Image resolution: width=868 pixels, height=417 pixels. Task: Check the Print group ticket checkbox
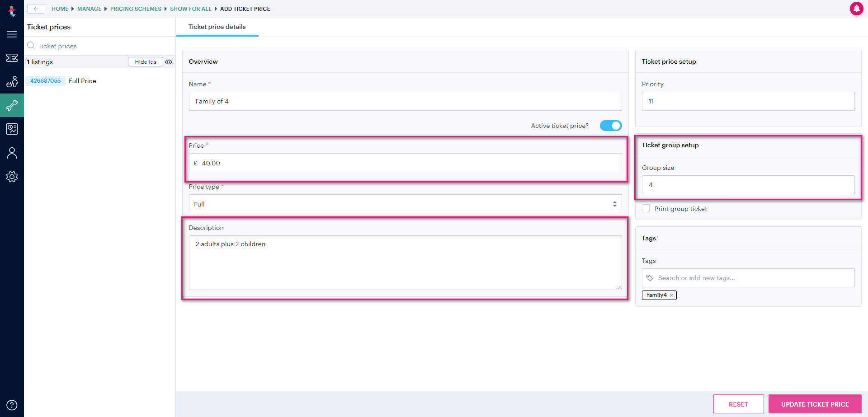[x=646, y=208]
